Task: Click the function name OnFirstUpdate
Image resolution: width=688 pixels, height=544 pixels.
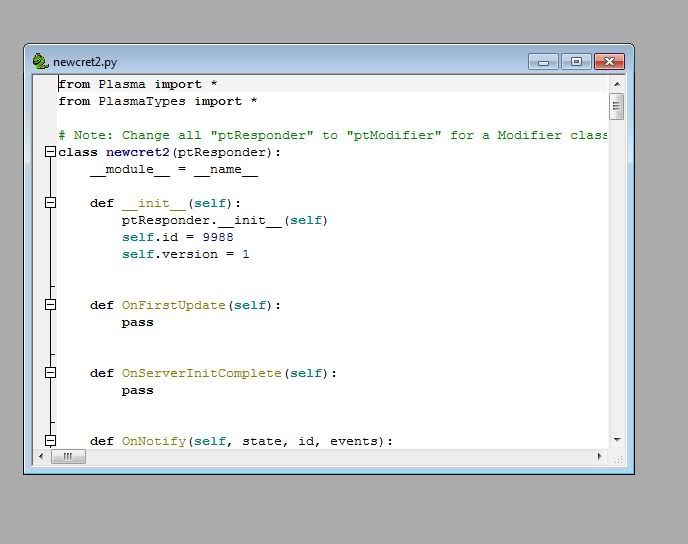Action: [174, 305]
